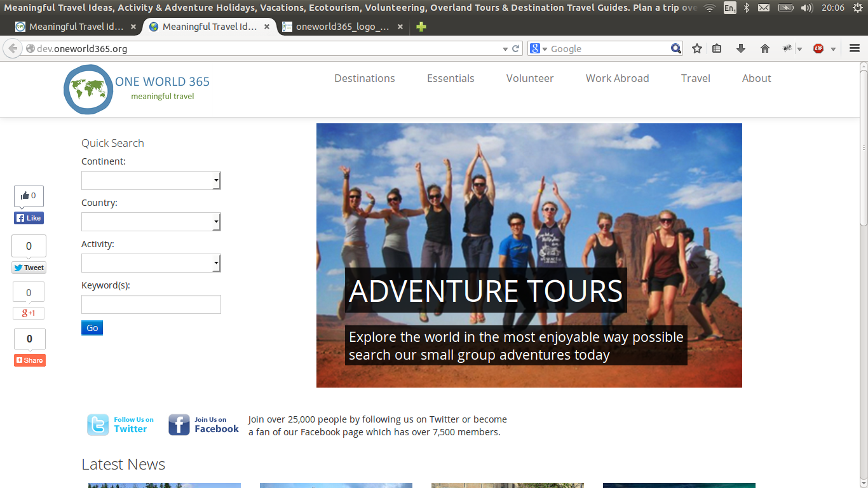Click the Facebook Like button
The width and height of the screenshot is (868, 488).
coord(29,218)
